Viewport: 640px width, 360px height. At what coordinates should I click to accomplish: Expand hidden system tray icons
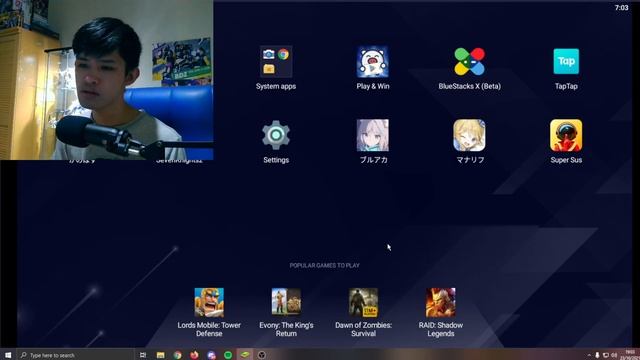click(589, 355)
